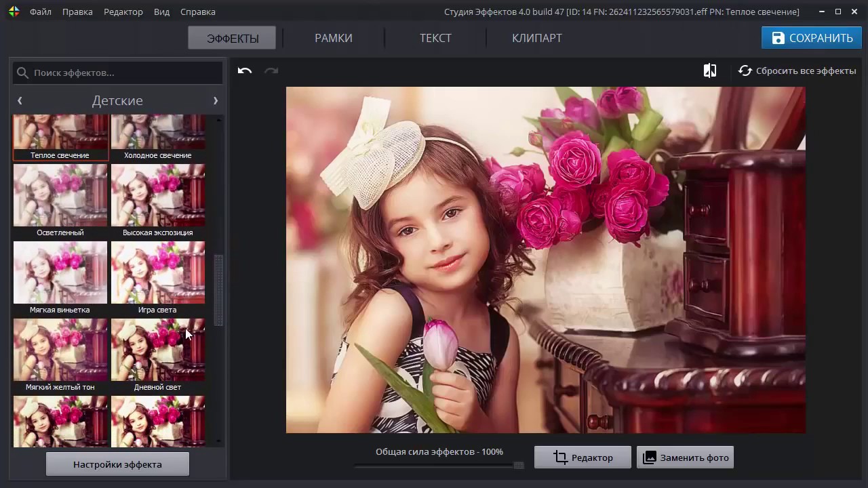Click the СОХРАНИТЬ button
The width and height of the screenshot is (868, 488).
click(x=812, y=38)
